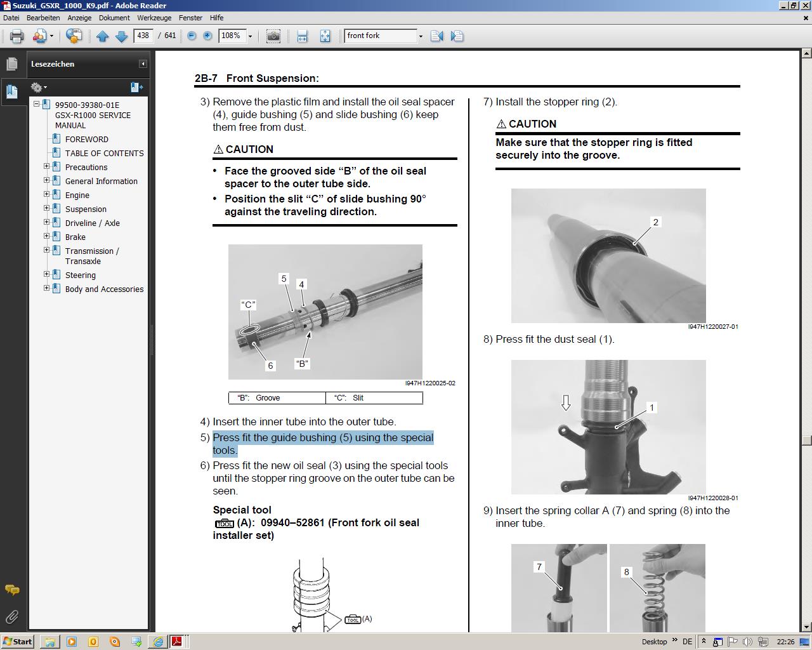This screenshot has height=650, width=812.
Task: Expand the Brake bookmark
Action: (46, 236)
